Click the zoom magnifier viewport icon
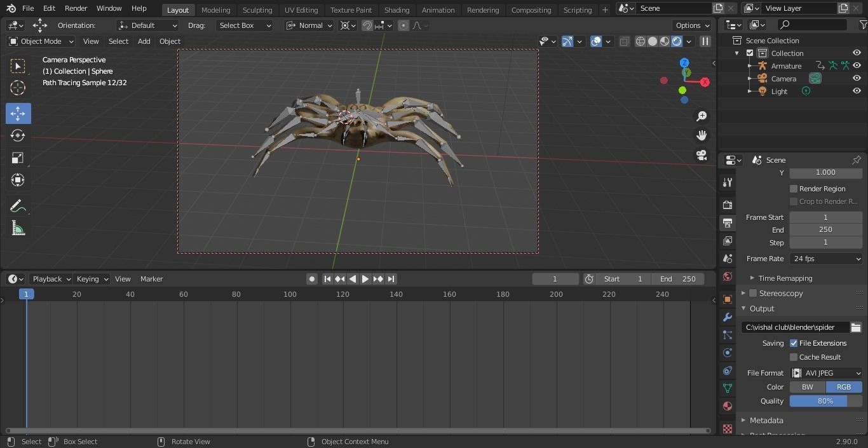This screenshot has height=448, width=868. 702,116
